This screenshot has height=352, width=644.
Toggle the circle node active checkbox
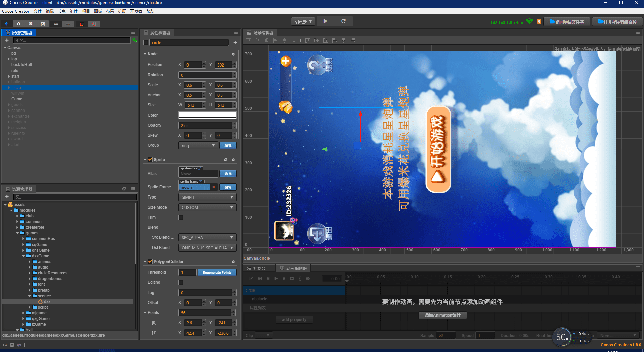[x=146, y=43]
